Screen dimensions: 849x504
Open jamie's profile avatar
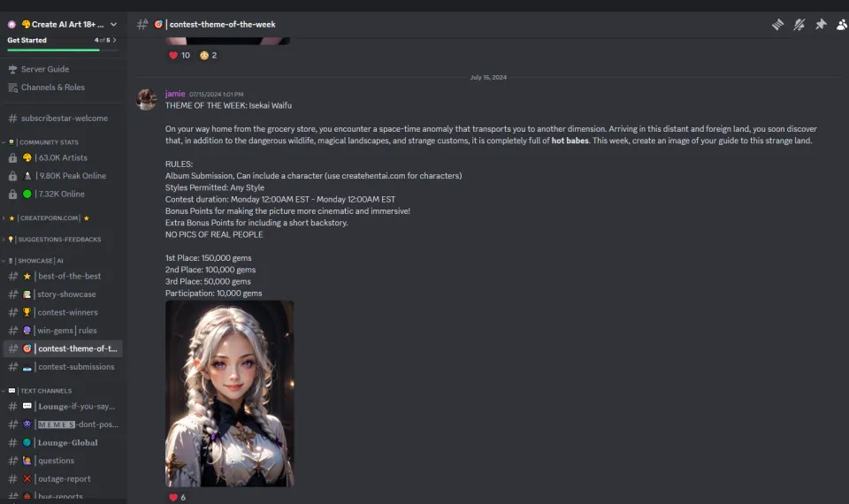(146, 100)
